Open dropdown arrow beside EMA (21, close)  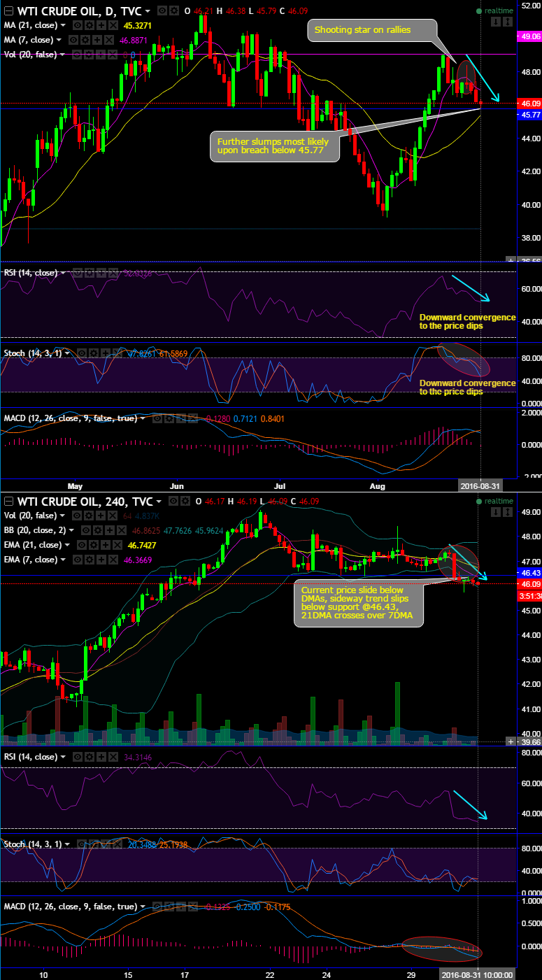click(x=67, y=544)
